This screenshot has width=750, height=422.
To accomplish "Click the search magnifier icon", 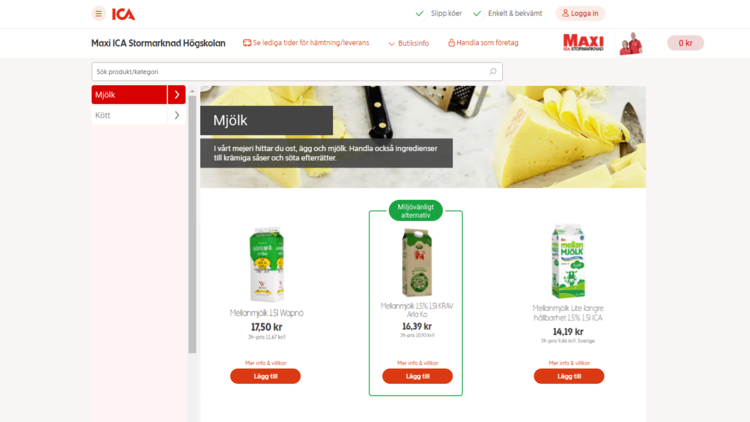I will [493, 72].
